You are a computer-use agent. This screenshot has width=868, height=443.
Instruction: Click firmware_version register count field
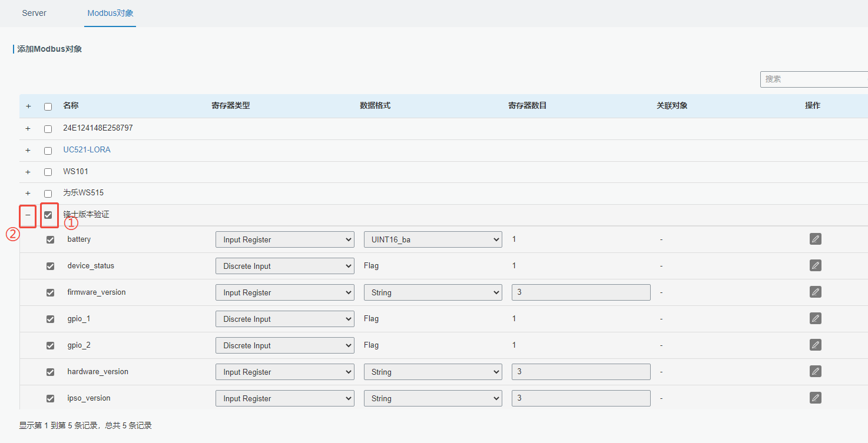[x=581, y=292]
